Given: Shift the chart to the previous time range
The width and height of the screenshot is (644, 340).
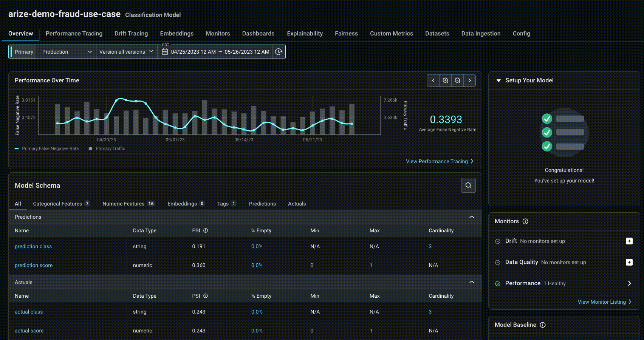Looking at the screenshot, I should [433, 80].
